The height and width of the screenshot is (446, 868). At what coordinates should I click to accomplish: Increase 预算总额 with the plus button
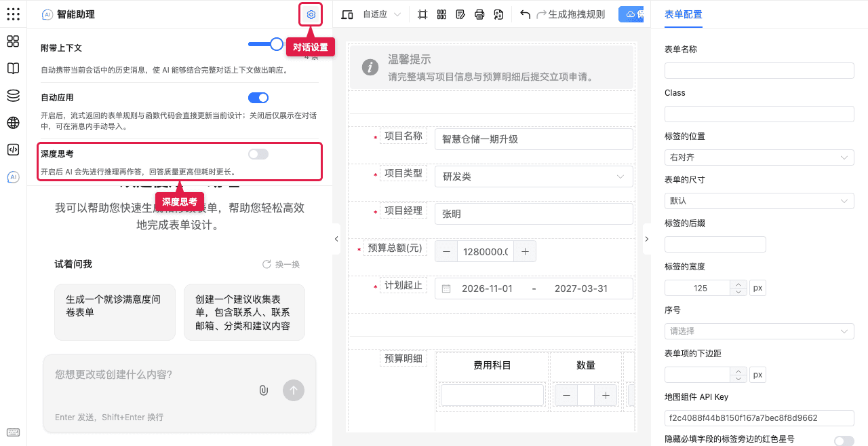525,252
